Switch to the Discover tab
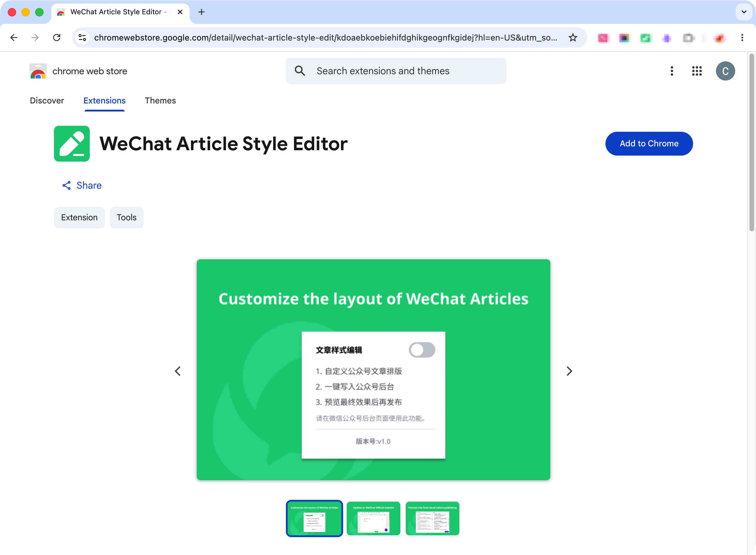This screenshot has width=756, height=555. click(x=47, y=100)
